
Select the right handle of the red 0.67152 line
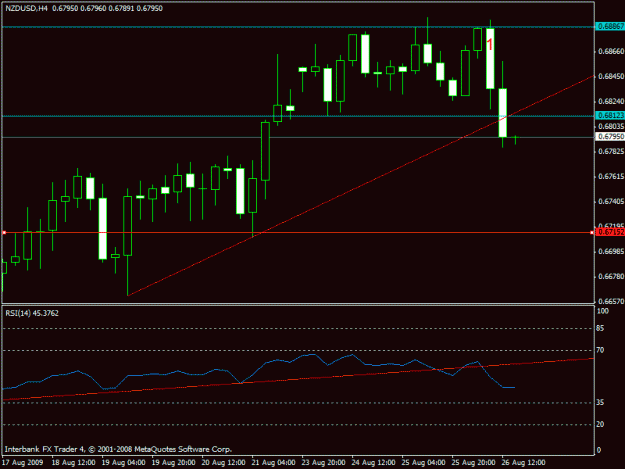click(592, 232)
